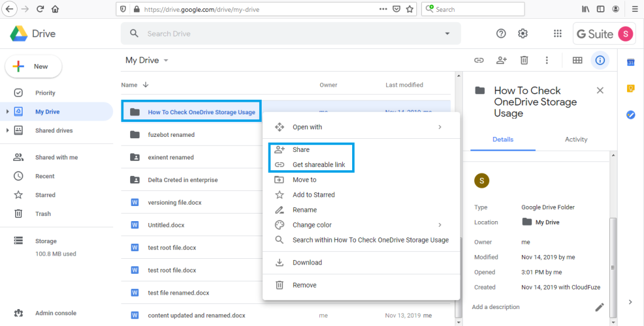
Task: Open Google Tasks side panel icon
Action: coord(631,115)
